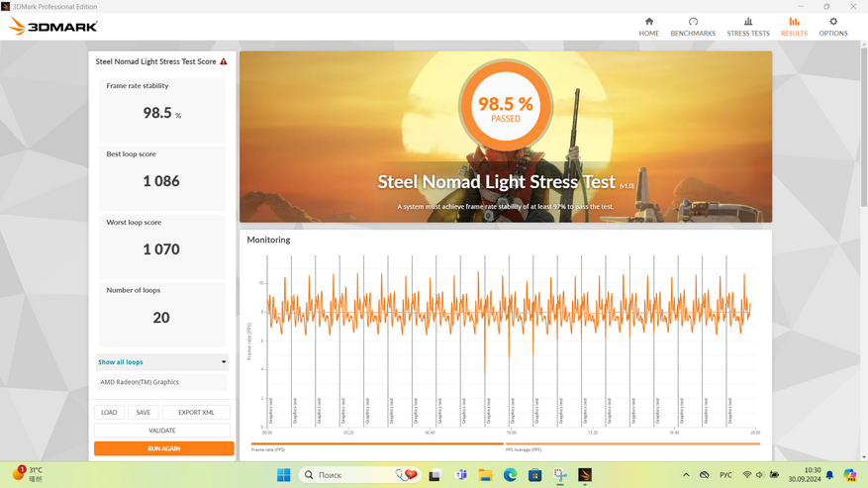The width and height of the screenshot is (868, 488).
Task: Click the Worst loop score 1 070
Action: (161, 249)
